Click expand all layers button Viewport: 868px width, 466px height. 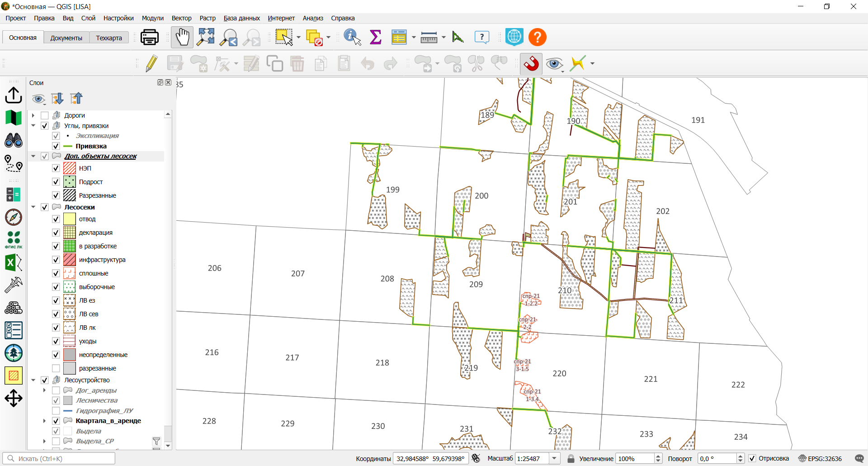[x=57, y=99]
